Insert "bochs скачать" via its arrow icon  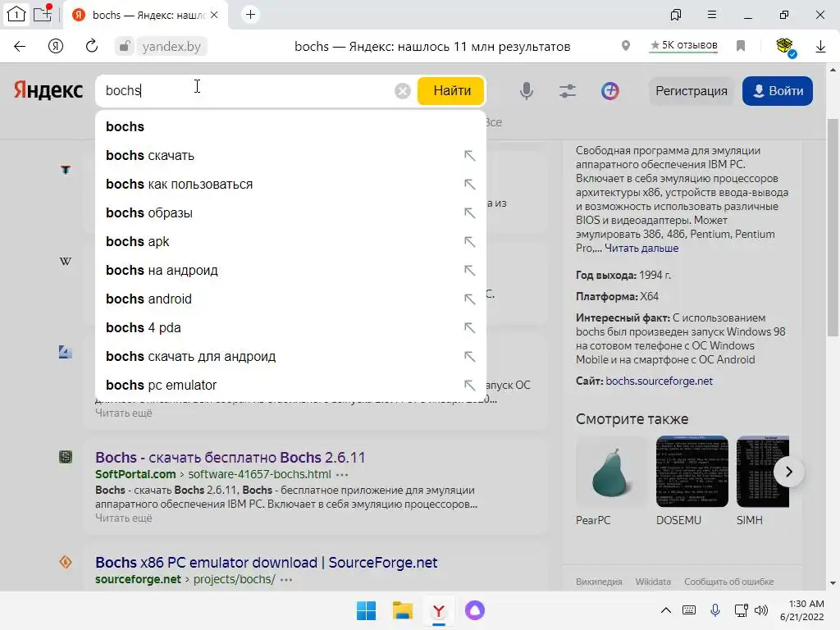point(469,156)
